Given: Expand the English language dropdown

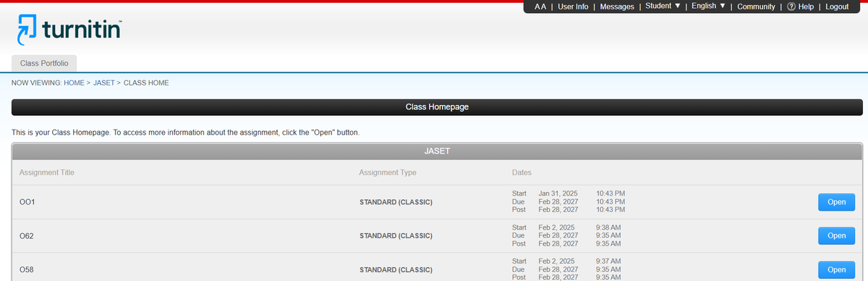Looking at the screenshot, I should 708,7.
